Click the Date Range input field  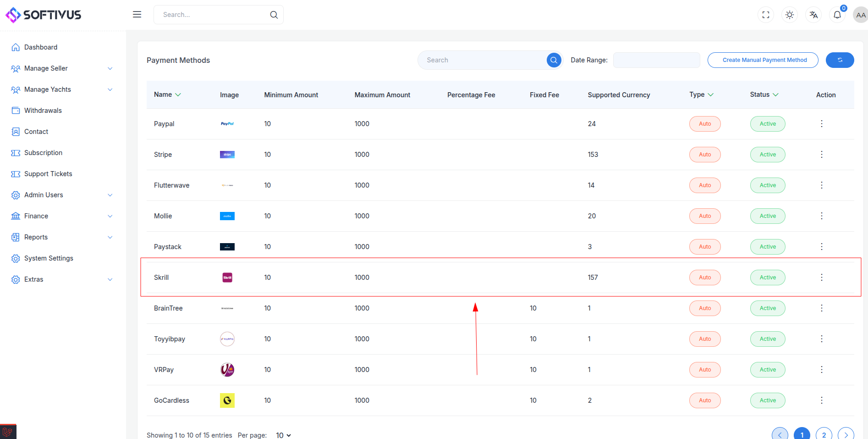[x=656, y=60]
